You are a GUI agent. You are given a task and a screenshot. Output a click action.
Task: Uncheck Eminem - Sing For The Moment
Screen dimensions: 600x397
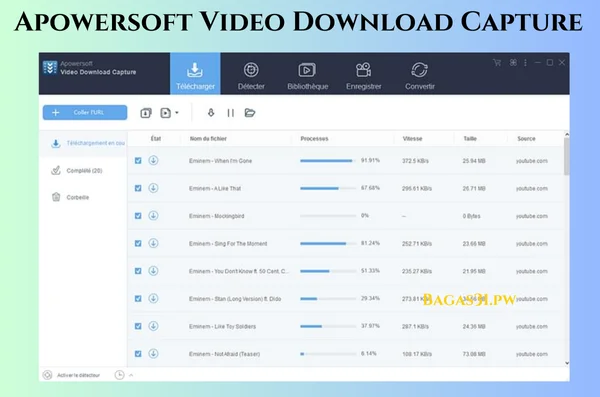pyautogui.click(x=138, y=243)
